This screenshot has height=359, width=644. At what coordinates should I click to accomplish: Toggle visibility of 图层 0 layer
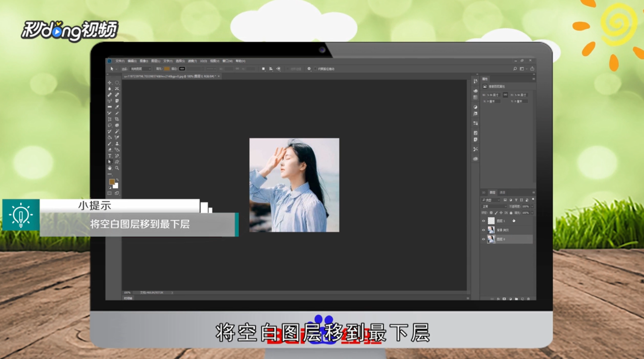point(484,239)
